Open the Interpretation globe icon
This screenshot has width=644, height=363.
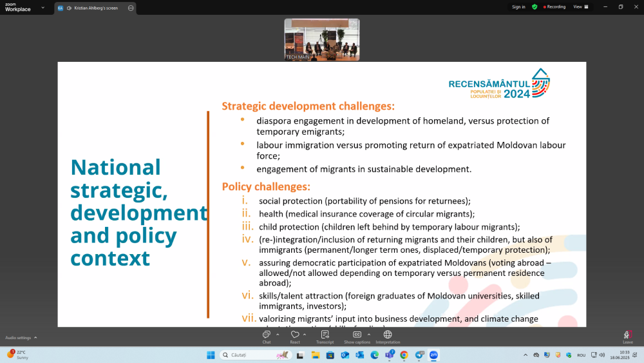point(388,337)
